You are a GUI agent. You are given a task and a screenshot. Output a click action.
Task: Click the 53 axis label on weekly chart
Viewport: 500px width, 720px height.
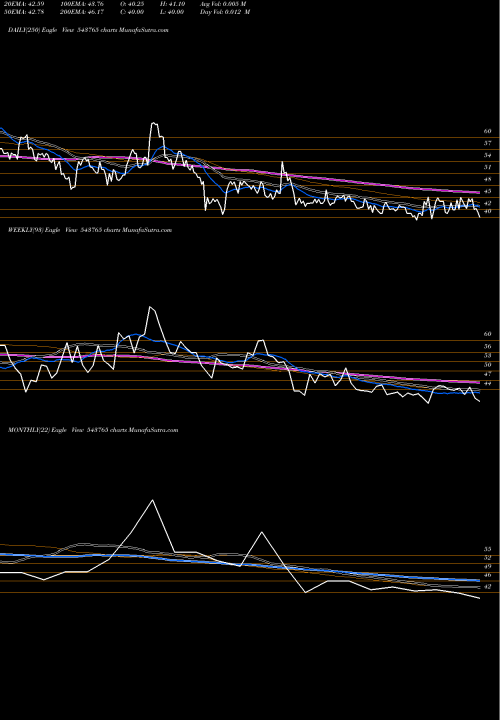click(487, 356)
